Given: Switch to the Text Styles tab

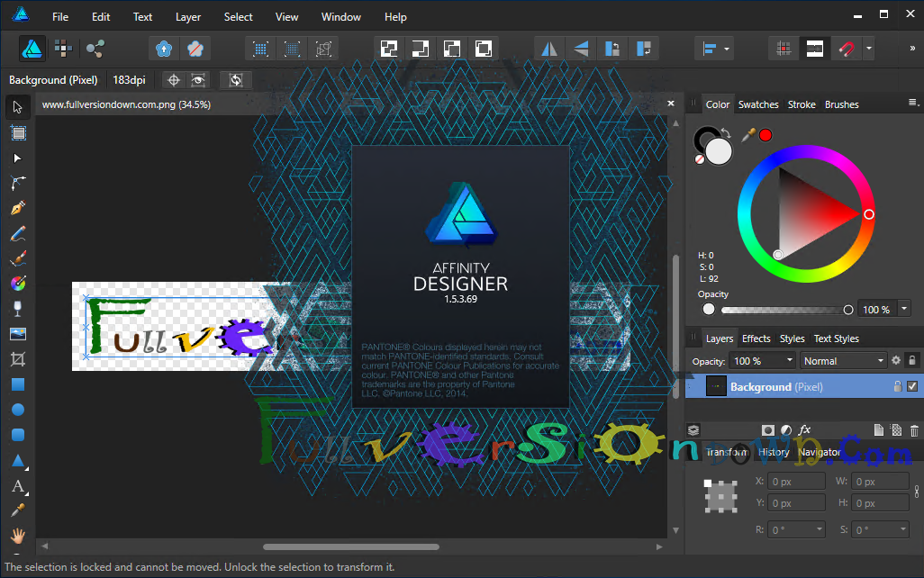Looking at the screenshot, I should point(837,339).
